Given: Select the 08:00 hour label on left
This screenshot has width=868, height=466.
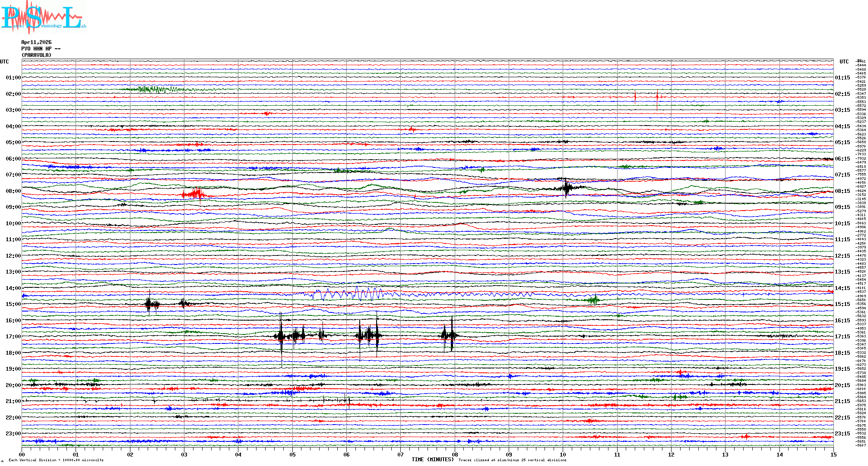Looking at the screenshot, I should (x=13, y=191).
